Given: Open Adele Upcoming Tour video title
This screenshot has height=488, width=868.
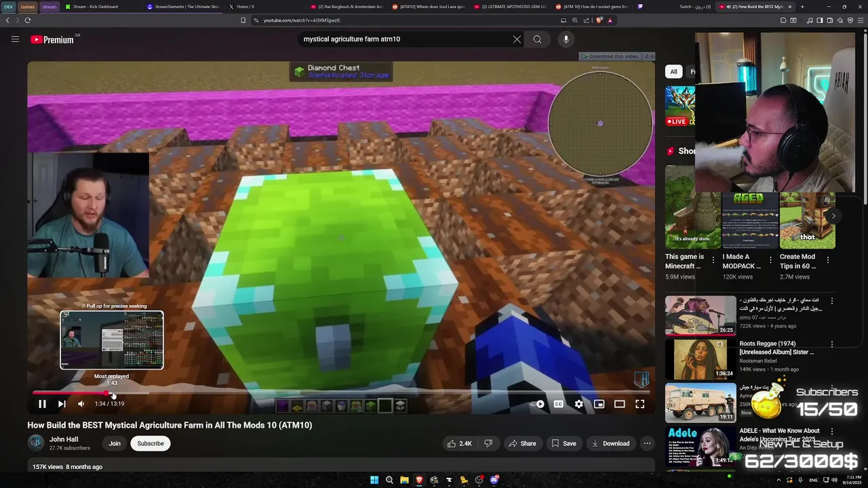Looking at the screenshot, I should (x=779, y=434).
